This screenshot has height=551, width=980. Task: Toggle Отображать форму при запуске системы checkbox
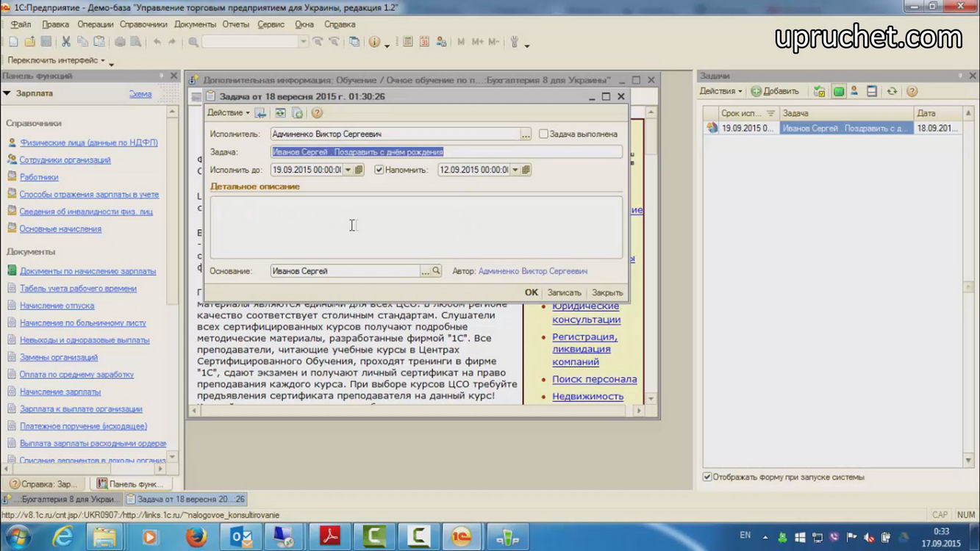tap(707, 477)
